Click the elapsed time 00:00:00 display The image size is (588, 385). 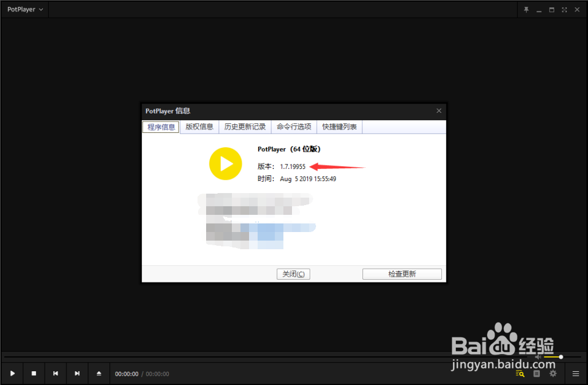point(127,374)
